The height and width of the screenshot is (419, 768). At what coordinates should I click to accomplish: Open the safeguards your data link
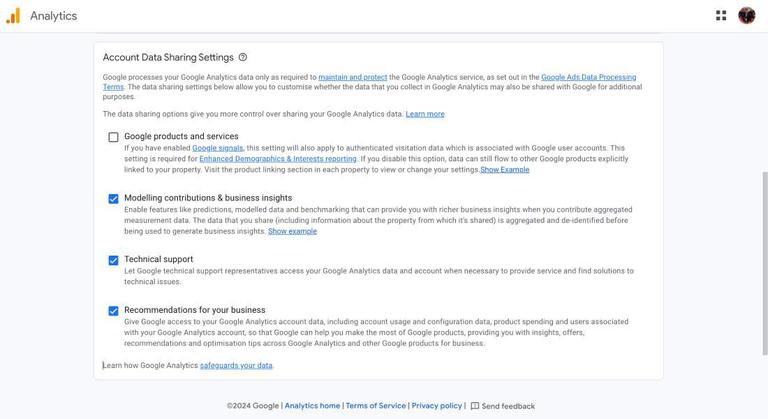coord(236,366)
